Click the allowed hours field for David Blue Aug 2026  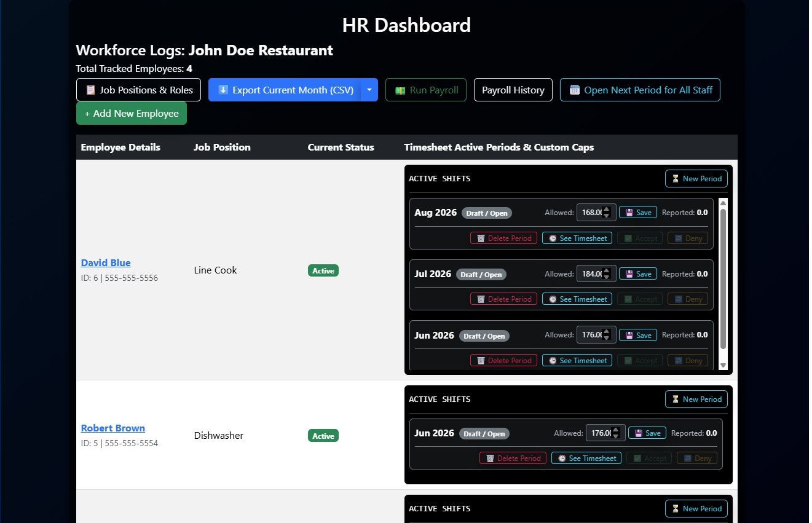596,212
